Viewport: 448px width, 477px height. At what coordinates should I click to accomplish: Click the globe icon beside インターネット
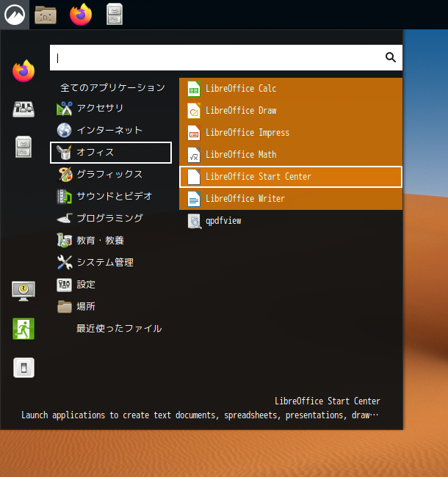pos(64,131)
